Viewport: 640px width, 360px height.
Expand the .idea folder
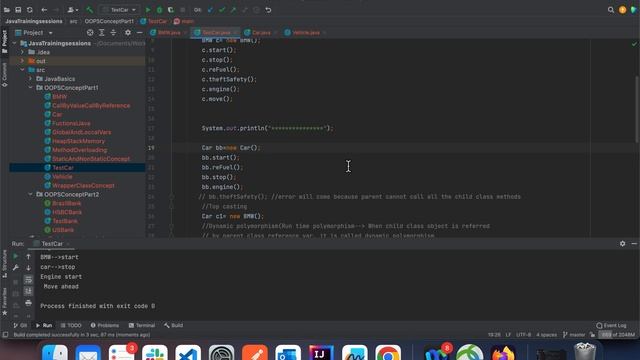coord(22,52)
